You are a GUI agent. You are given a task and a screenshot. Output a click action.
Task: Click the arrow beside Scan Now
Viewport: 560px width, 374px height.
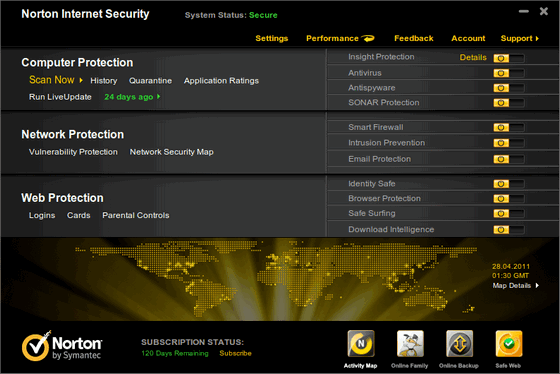pyautogui.click(x=81, y=80)
